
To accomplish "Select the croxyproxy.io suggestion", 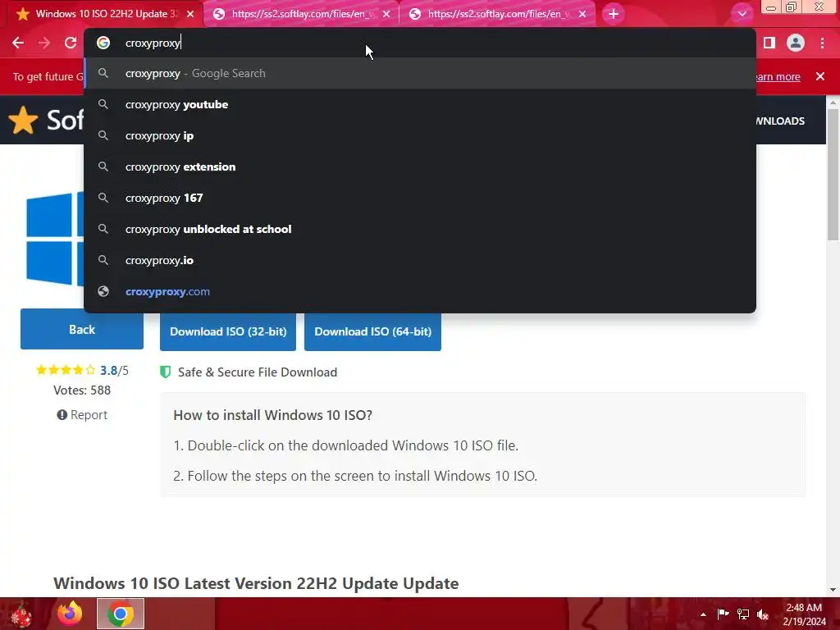I will pos(419,260).
